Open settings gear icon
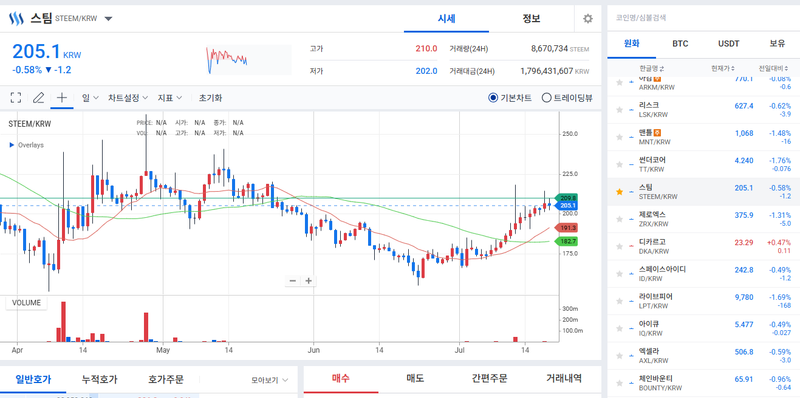 [x=588, y=19]
